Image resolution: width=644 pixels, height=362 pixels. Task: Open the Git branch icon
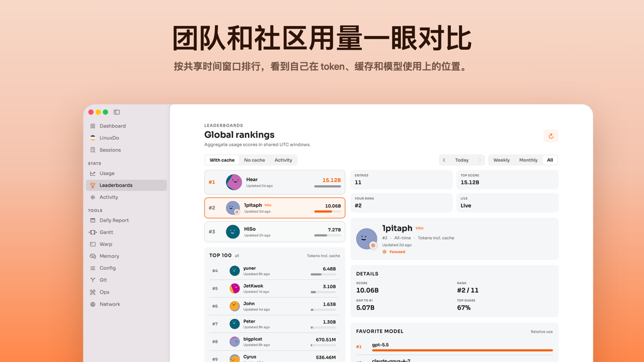(x=93, y=280)
